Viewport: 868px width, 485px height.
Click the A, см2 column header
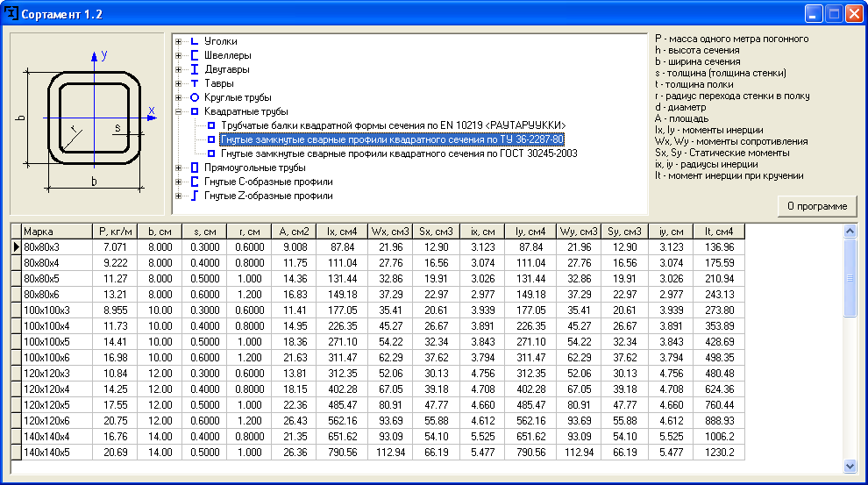point(294,232)
